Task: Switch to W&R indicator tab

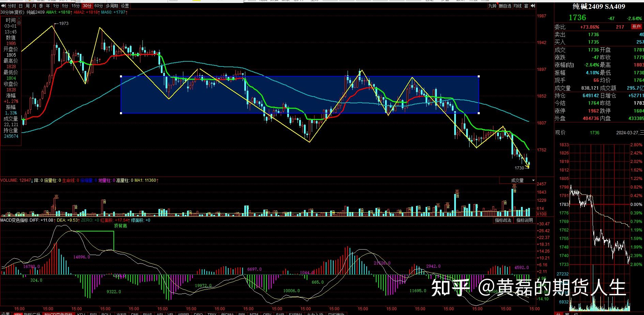Action: pos(122,314)
